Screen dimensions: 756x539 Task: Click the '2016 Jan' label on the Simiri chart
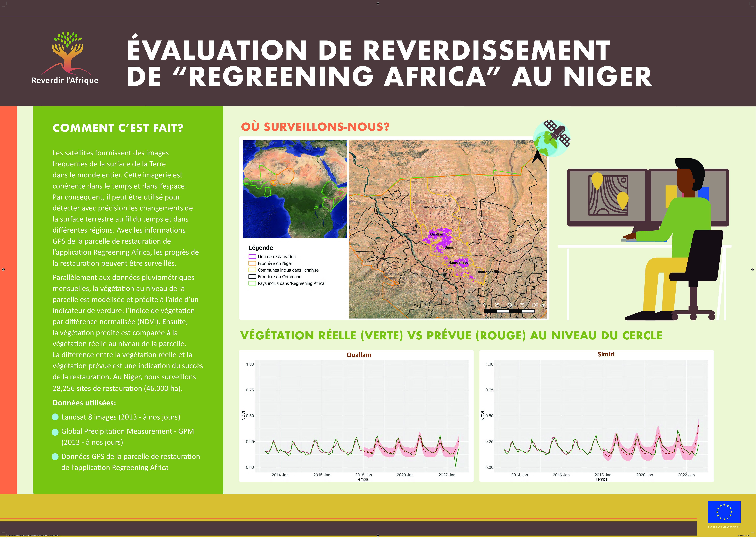561,475
